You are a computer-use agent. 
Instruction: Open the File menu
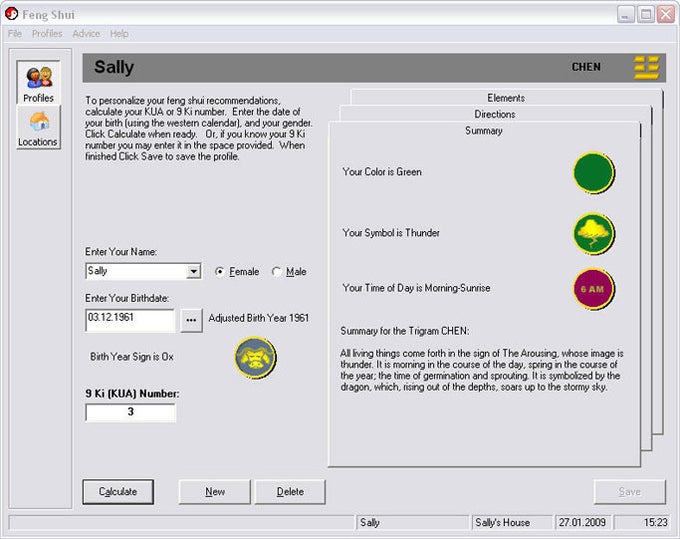click(15, 34)
